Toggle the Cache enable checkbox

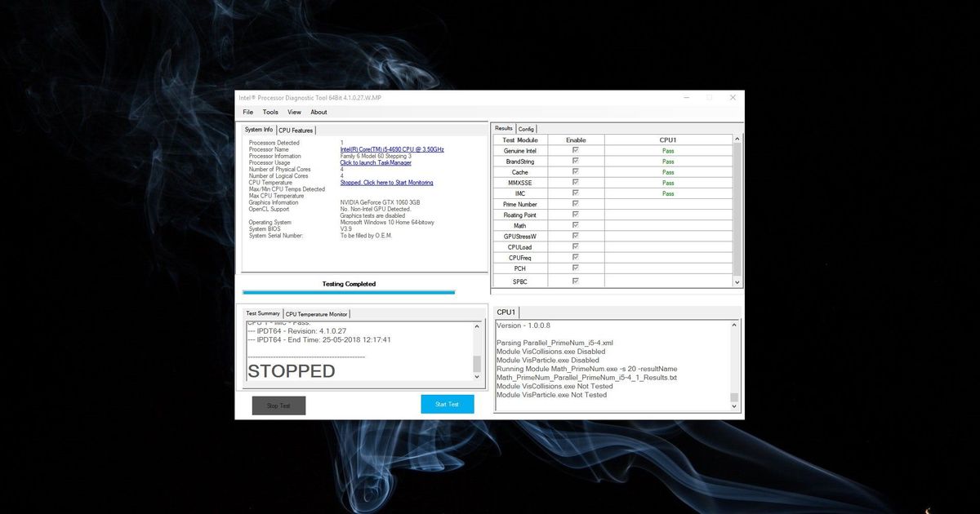(576, 172)
